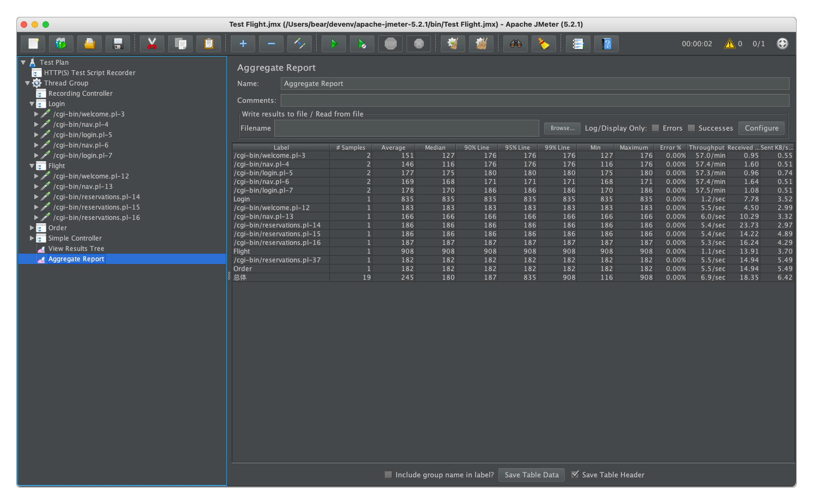Screen dimensions: 813x504
Task: Open the Configure button
Action: pyautogui.click(x=761, y=128)
